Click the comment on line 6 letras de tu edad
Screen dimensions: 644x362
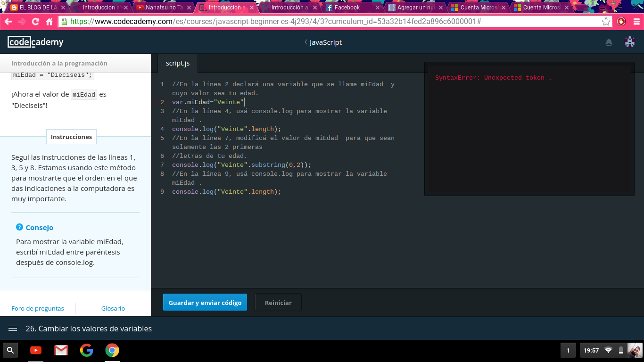210,156
